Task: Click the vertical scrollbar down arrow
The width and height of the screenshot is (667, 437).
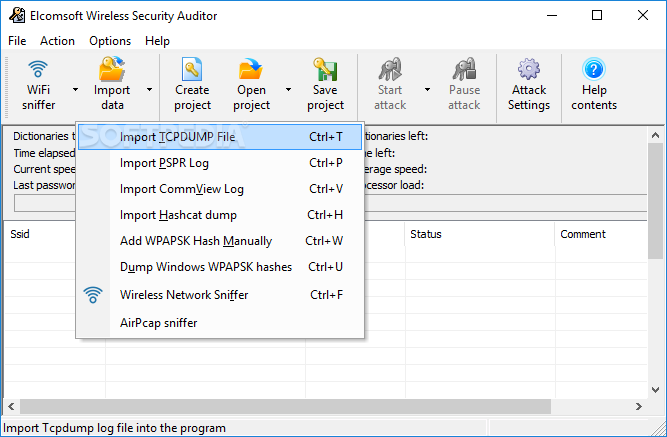Action: 656,389
